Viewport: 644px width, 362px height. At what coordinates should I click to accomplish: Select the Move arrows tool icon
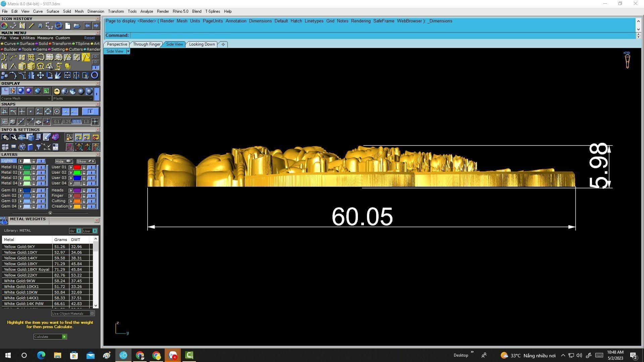(x=40, y=75)
